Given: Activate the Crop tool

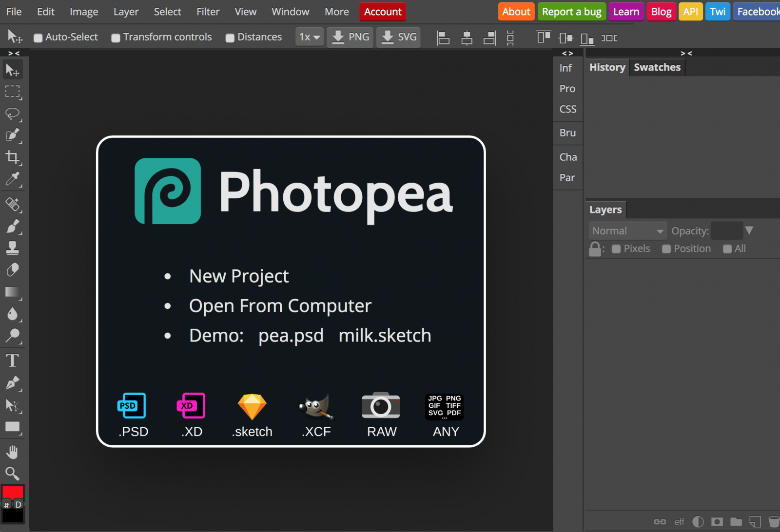Looking at the screenshot, I should tap(13, 157).
